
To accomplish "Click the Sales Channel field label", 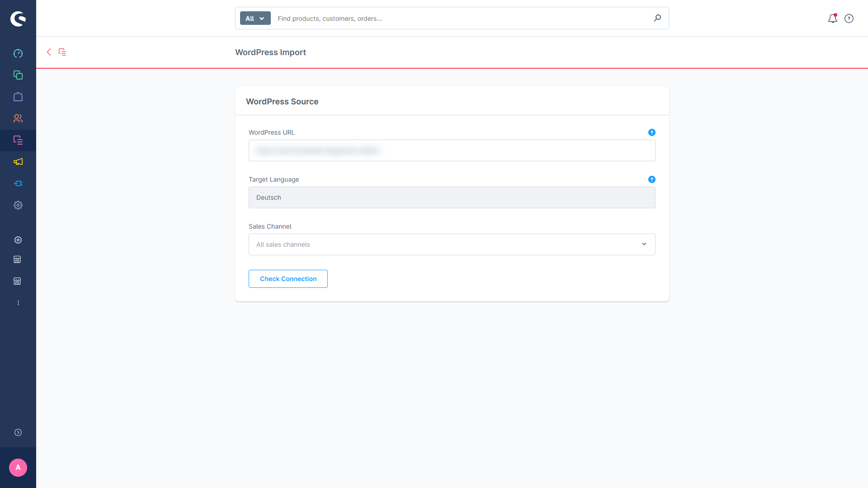I will pos(270,226).
